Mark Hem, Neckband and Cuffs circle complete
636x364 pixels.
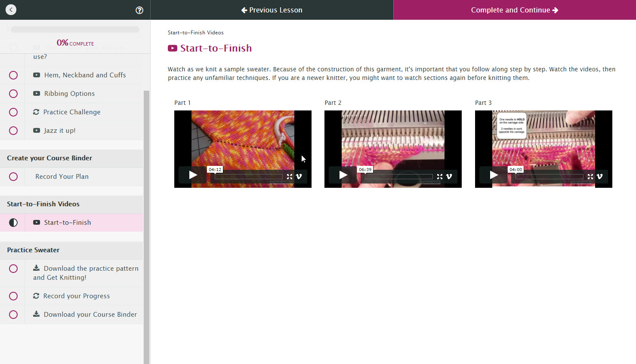coord(13,75)
